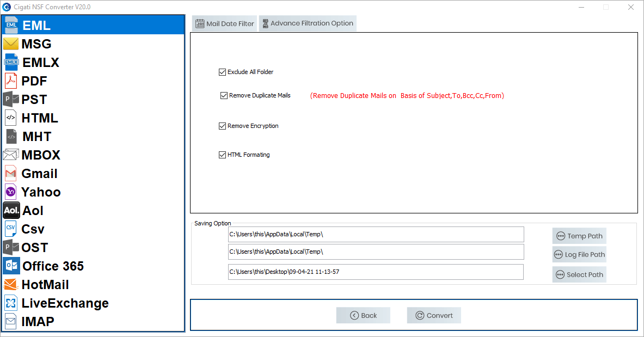
Task: Select the EML format icon
Action: point(11,25)
